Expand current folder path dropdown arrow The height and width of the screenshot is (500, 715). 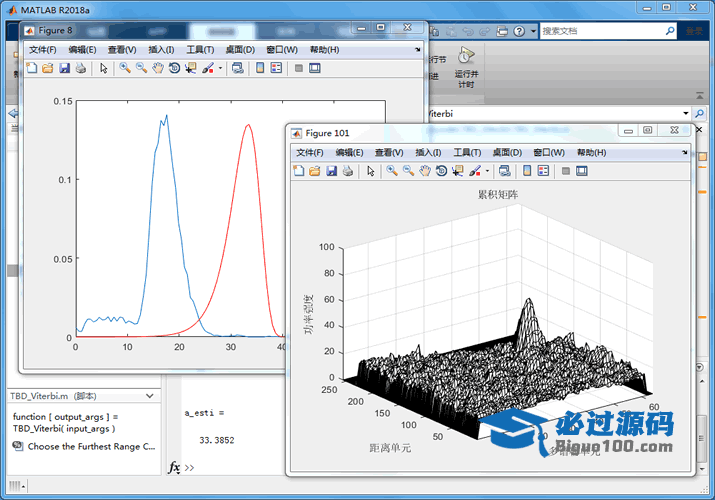tap(685, 113)
